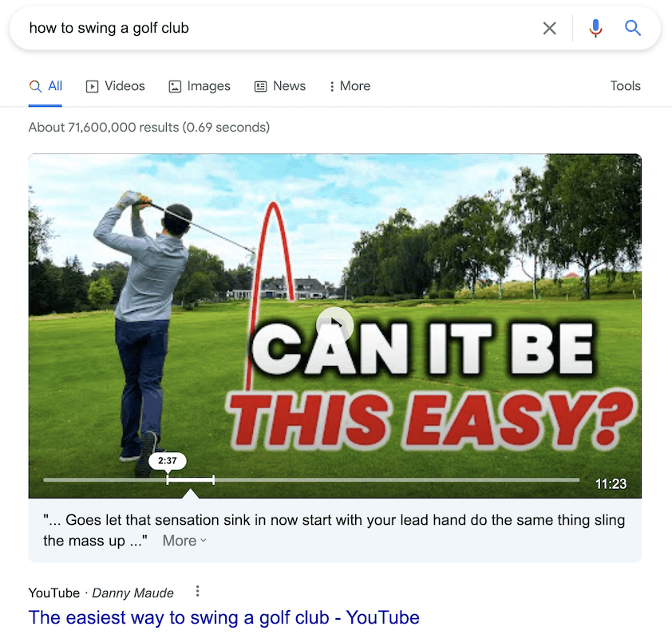Click the Videos tab play icon
The image size is (672, 638).
click(92, 86)
